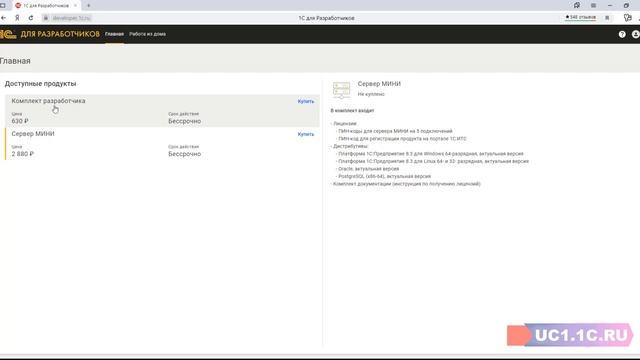The image size is (640, 360).
Task: Open the Работа из дома navigation item
Action: click(147, 34)
